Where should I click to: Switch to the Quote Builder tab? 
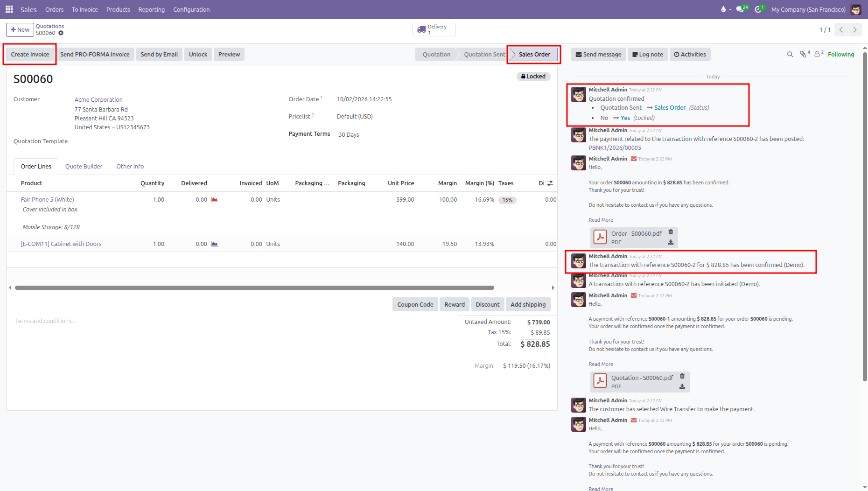coord(84,167)
